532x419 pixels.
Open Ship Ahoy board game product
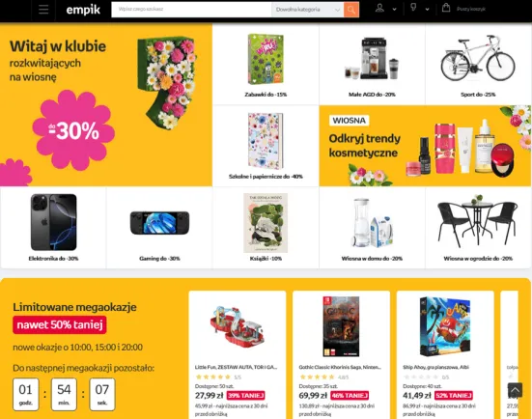pyautogui.click(x=445, y=354)
